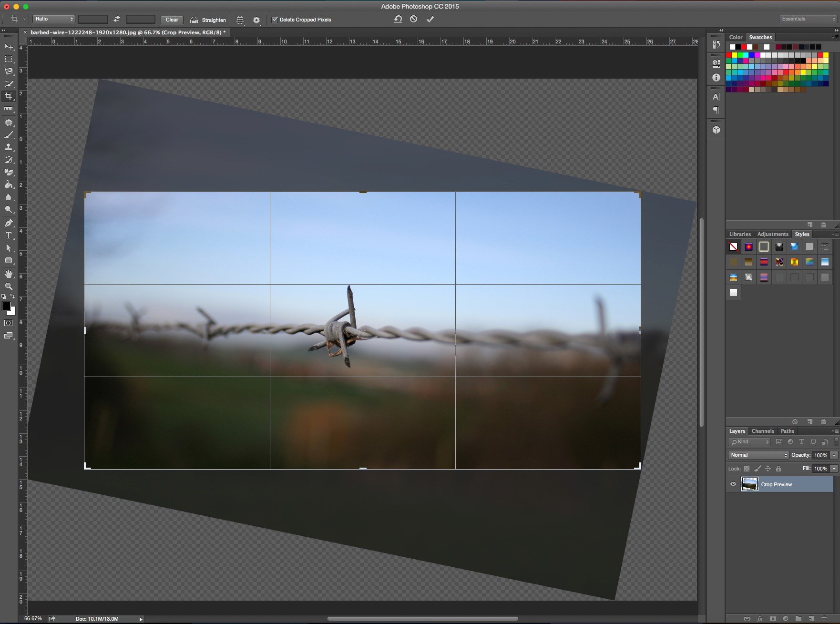
Task: Switch to the Paths tab
Action: coord(788,431)
